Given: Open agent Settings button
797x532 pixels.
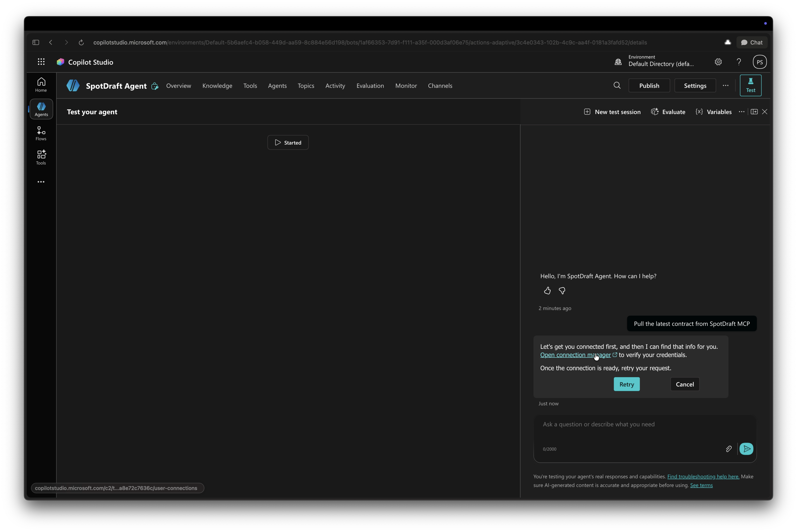Looking at the screenshot, I should [x=695, y=86].
